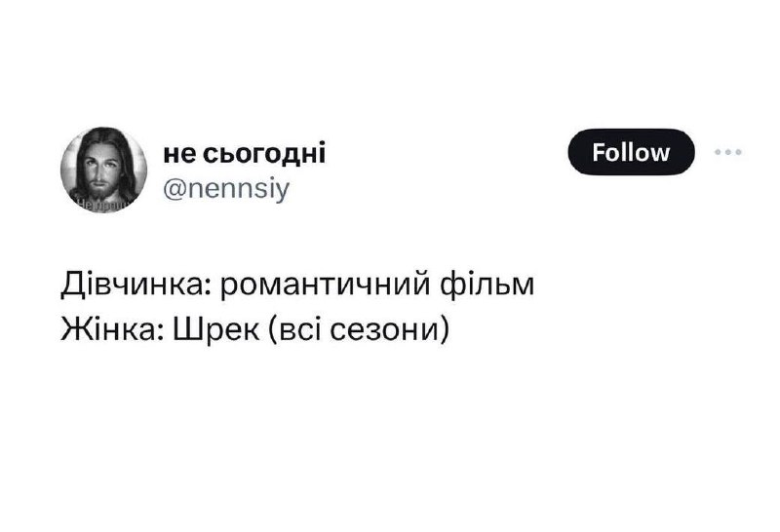
Task: Click the long hair in avatar portrait
Action: 127,164
